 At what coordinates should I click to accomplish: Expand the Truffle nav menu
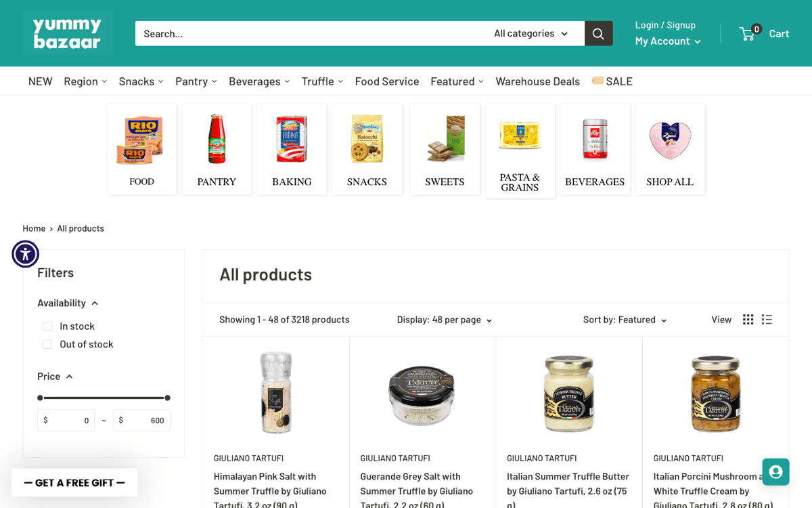click(322, 81)
